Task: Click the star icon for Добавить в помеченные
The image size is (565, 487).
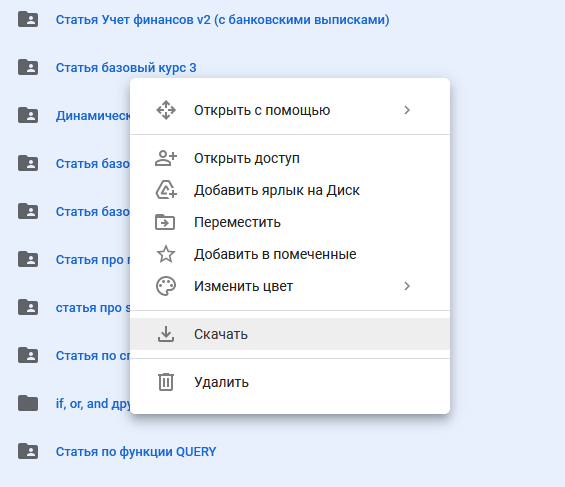Action: click(x=166, y=254)
